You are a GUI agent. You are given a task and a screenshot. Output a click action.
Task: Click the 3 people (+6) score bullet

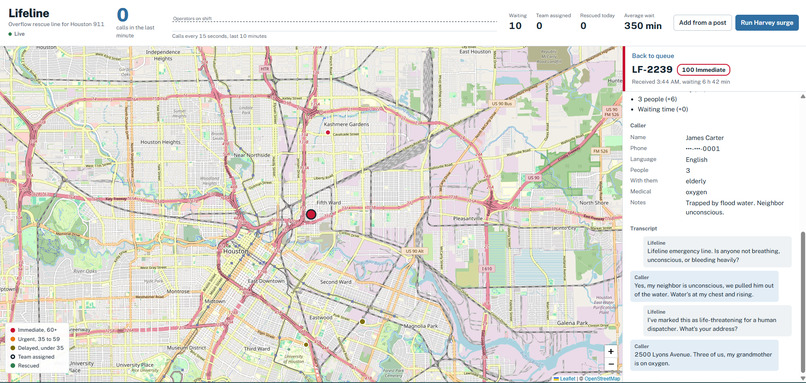pyautogui.click(x=656, y=99)
